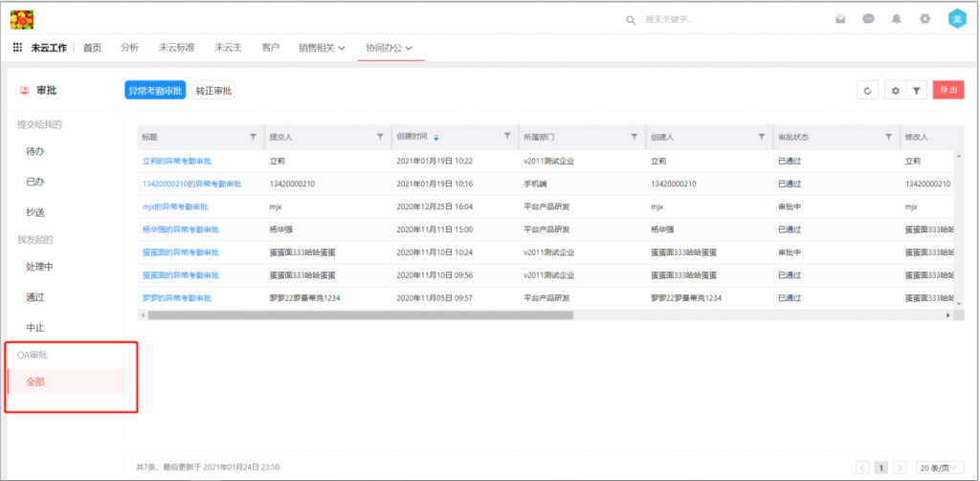Click the header settings gear icon
The image size is (980, 481).
[x=924, y=19]
